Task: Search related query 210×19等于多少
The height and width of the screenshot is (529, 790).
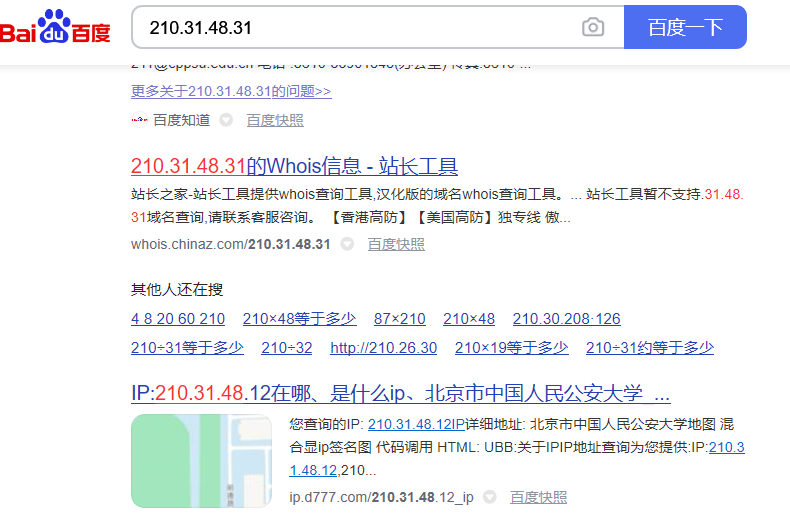Action: tap(511, 348)
